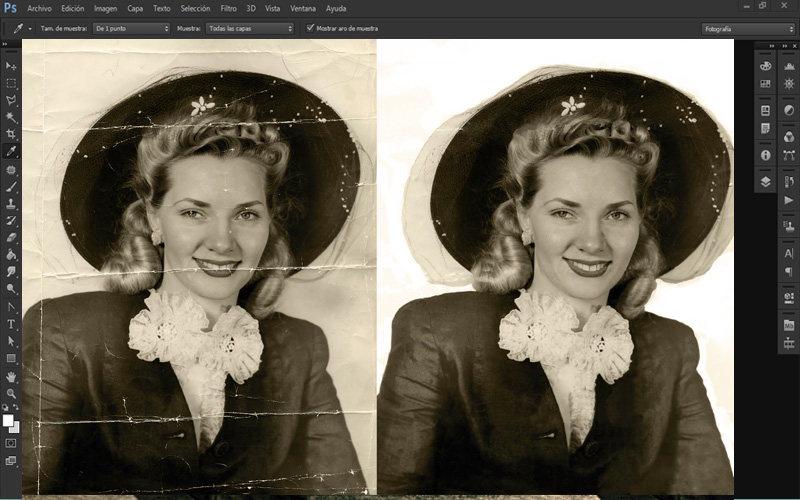Select the Move tool
Screen dimensions: 800x500
click(12, 66)
